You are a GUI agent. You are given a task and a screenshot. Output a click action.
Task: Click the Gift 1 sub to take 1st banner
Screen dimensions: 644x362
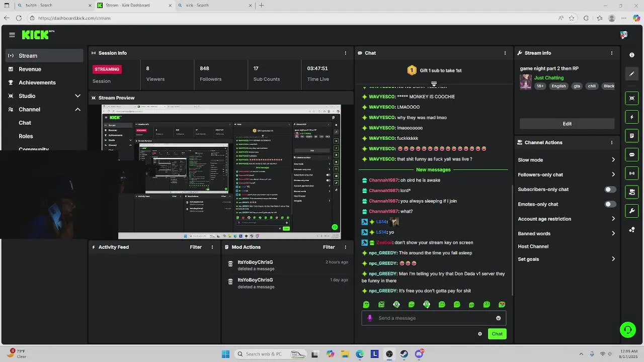point(434,70)
